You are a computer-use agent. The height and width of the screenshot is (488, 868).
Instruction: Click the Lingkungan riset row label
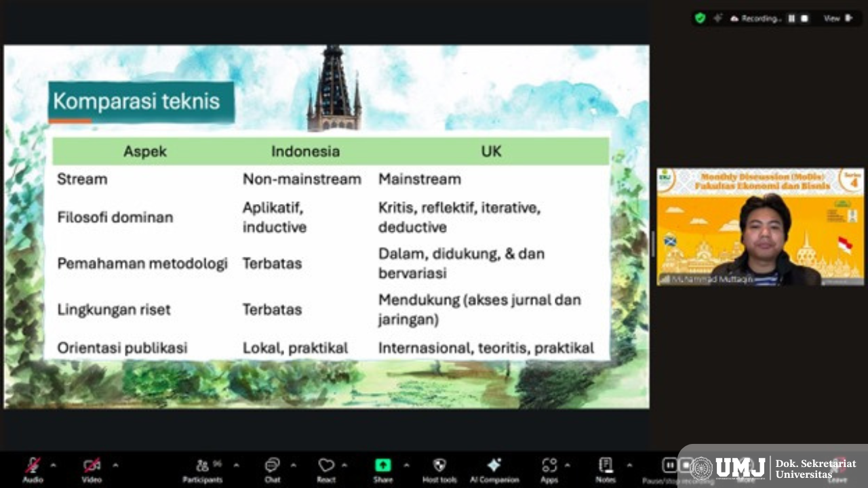(x=114, y=309)
